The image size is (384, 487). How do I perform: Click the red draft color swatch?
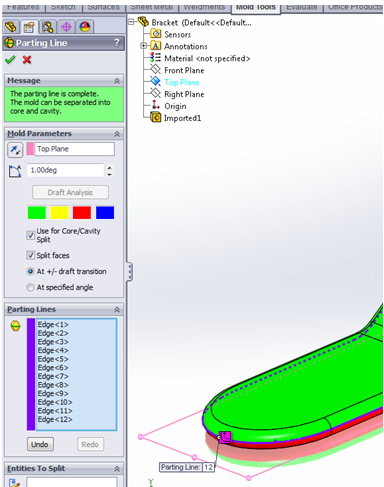pyautogui.click(x=82, y=213)
